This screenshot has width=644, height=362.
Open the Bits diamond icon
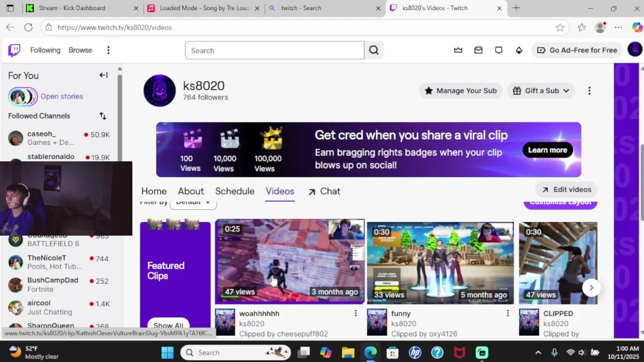519,50
